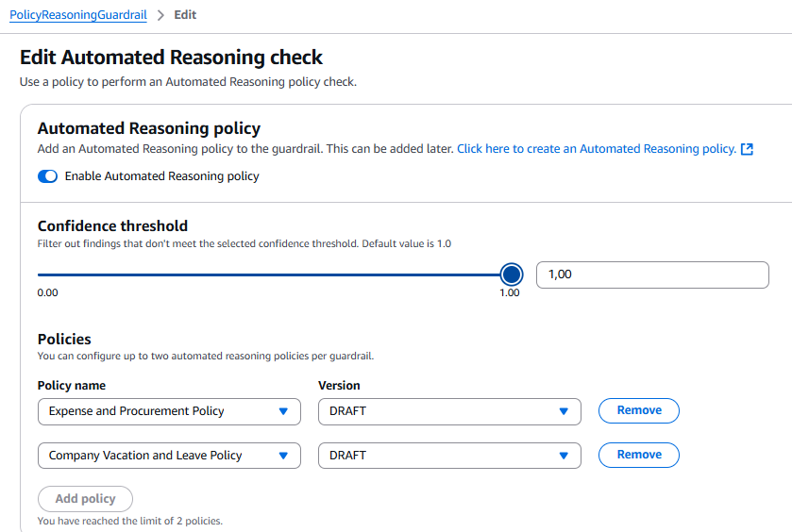Click the Confidence threshold slider handle

tap(512, 274)
